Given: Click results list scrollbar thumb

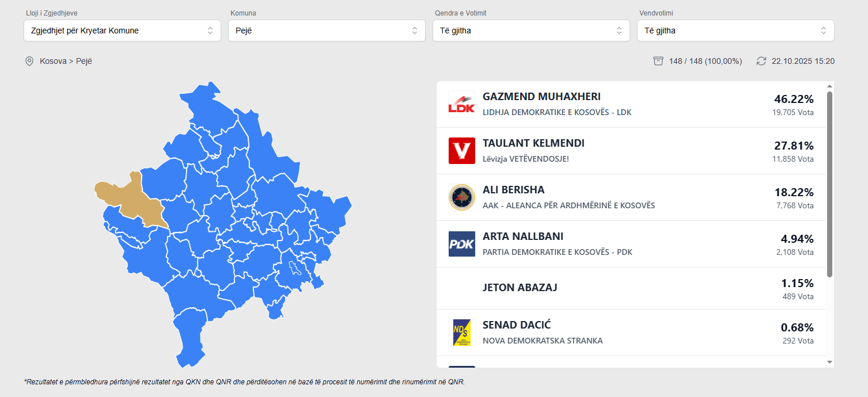Looking at the screenshot, I should pos(829,184).
